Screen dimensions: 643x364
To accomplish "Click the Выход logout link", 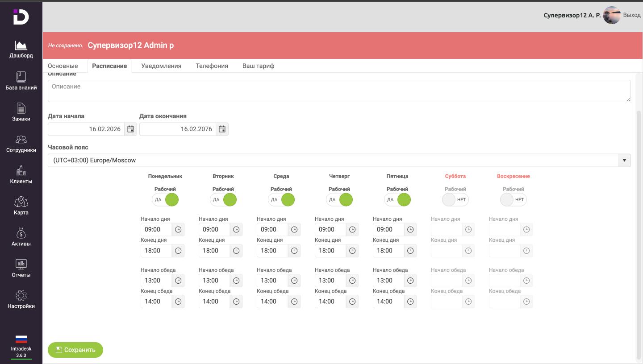I will [631, 15].
